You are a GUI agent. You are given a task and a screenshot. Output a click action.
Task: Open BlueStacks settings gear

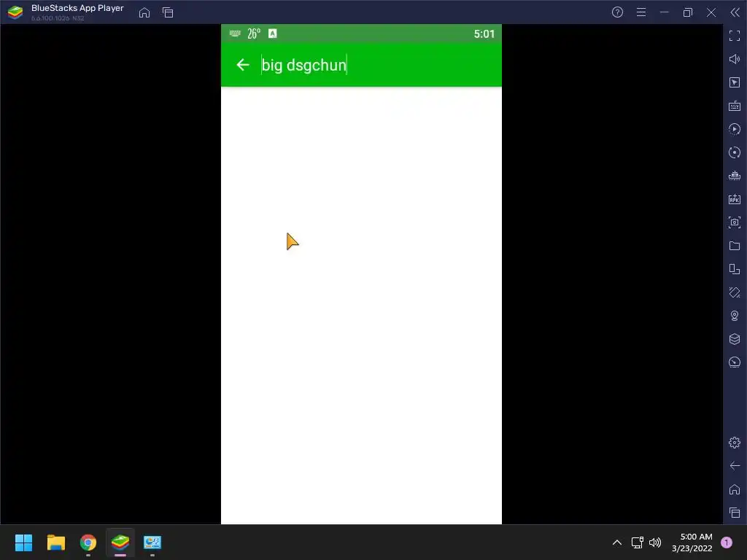[735, 443]
